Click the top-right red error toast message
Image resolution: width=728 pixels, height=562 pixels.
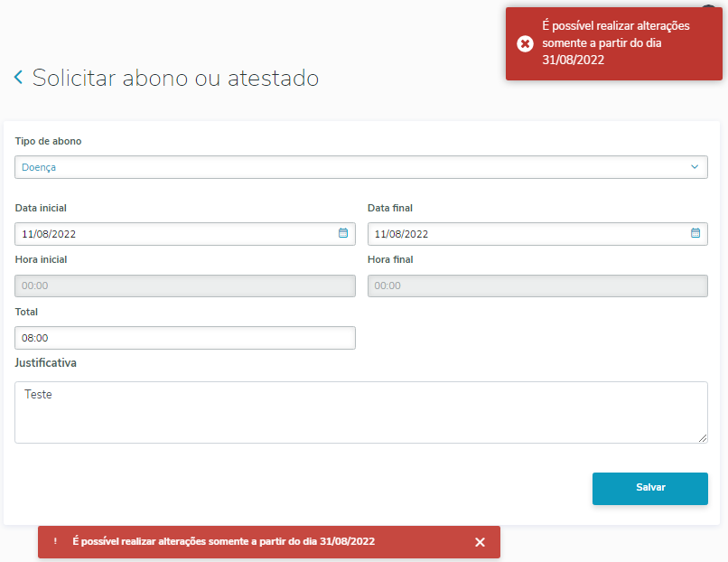click(x=614, y=43)
